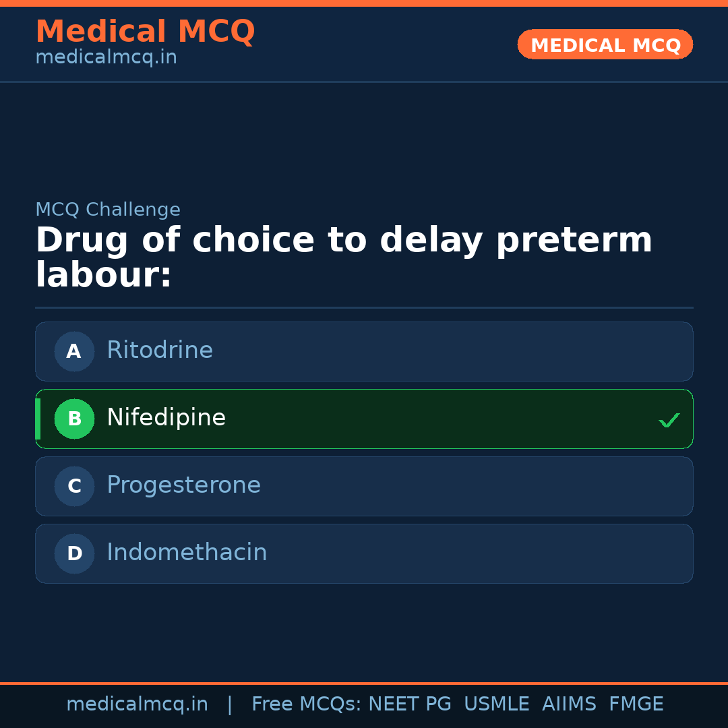Click the MCQ Challenge label
Image resolution: width=728 pixels, height=728 pixels.
pyautogui.click(x=108, y=210)
